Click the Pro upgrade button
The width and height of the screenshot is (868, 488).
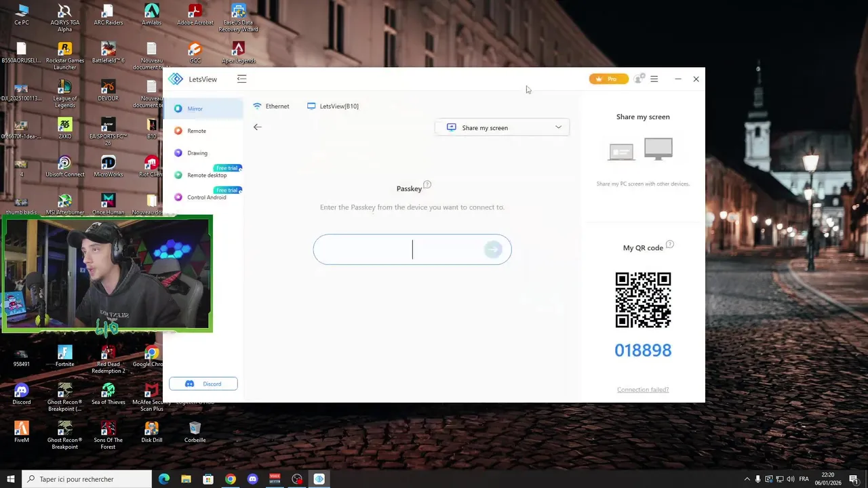tap(608, 79)
